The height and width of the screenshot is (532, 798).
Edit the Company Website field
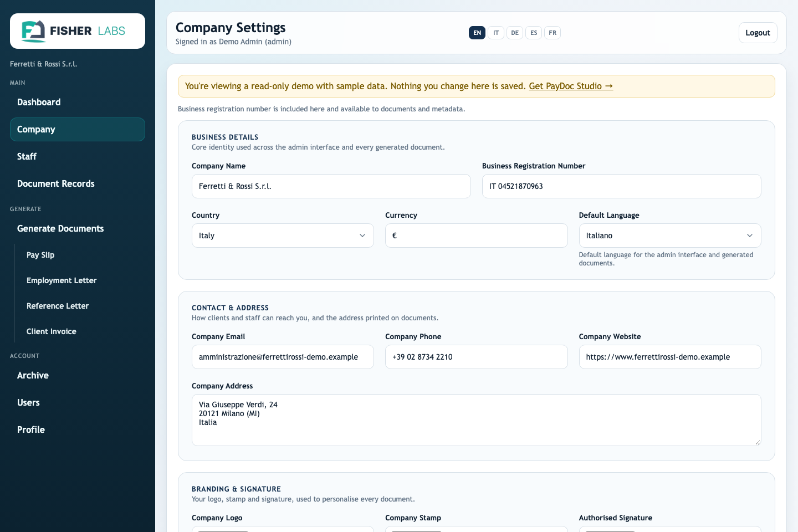(x=670, y=357)
